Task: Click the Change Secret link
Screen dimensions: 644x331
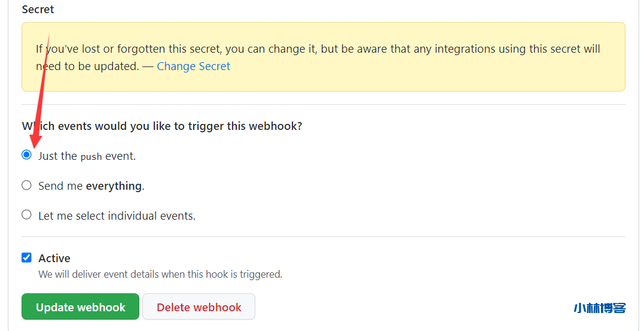Action: click(x=193, y=66)
